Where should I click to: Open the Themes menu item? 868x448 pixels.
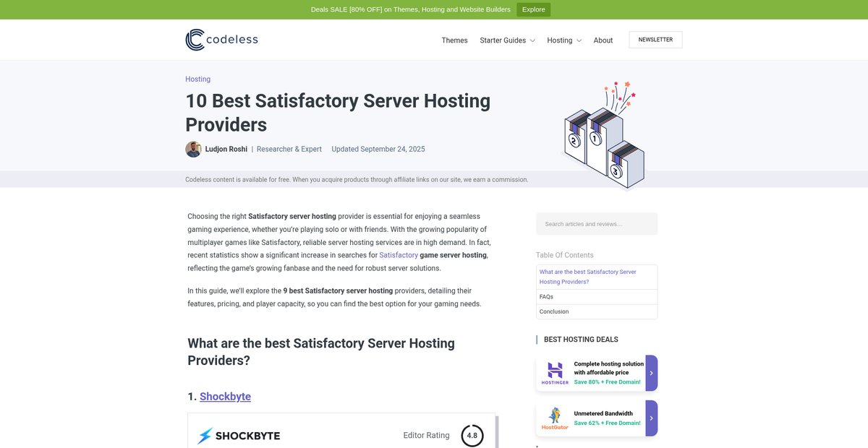(x=454, y=40)
